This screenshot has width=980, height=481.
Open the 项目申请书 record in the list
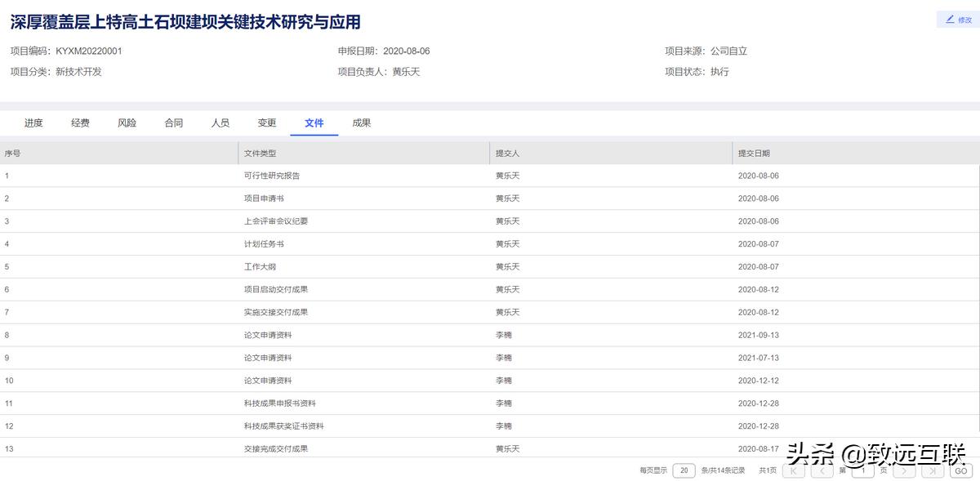265,198
